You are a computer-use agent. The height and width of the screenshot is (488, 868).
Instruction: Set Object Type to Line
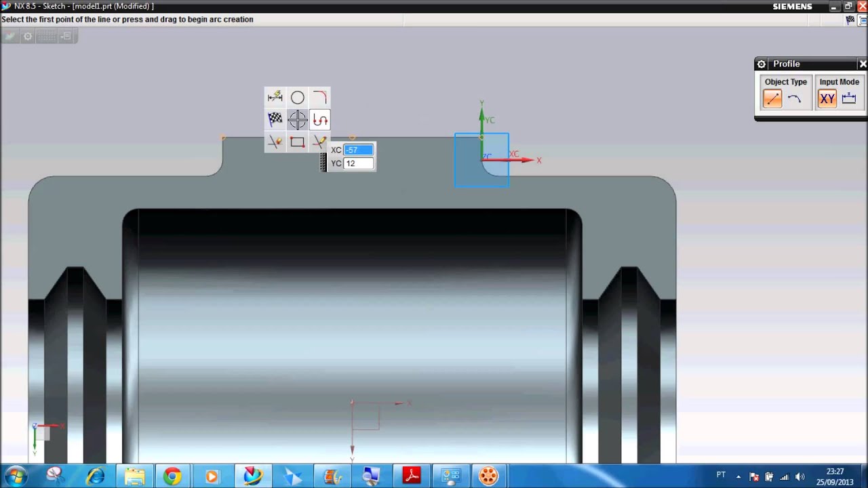772,99
